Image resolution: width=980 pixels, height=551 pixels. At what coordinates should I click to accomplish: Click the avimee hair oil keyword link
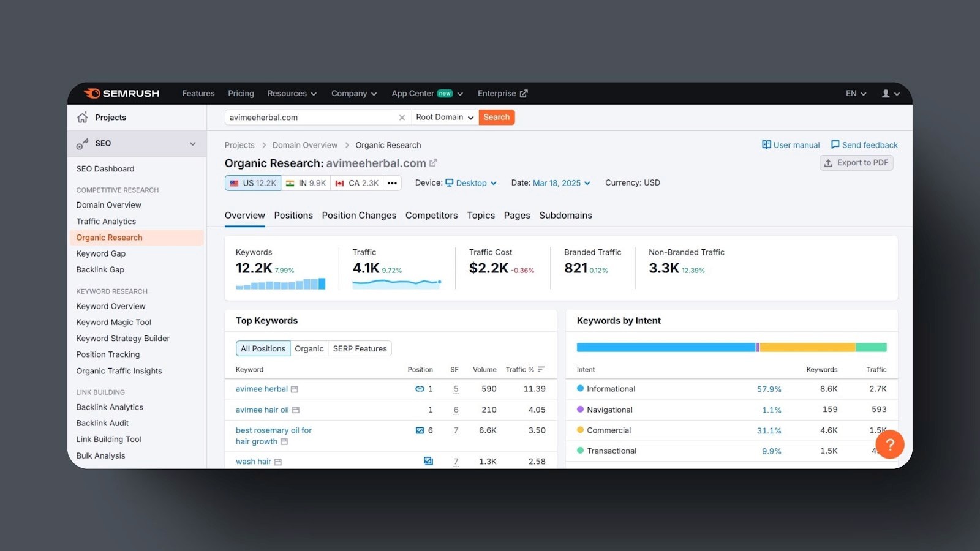[x=262, y=410]
